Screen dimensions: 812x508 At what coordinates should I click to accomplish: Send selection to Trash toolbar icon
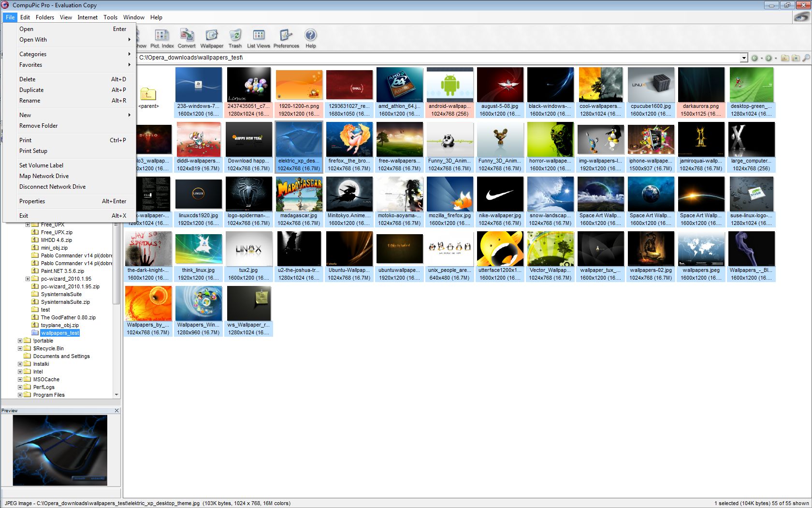(x=235, y=39)
